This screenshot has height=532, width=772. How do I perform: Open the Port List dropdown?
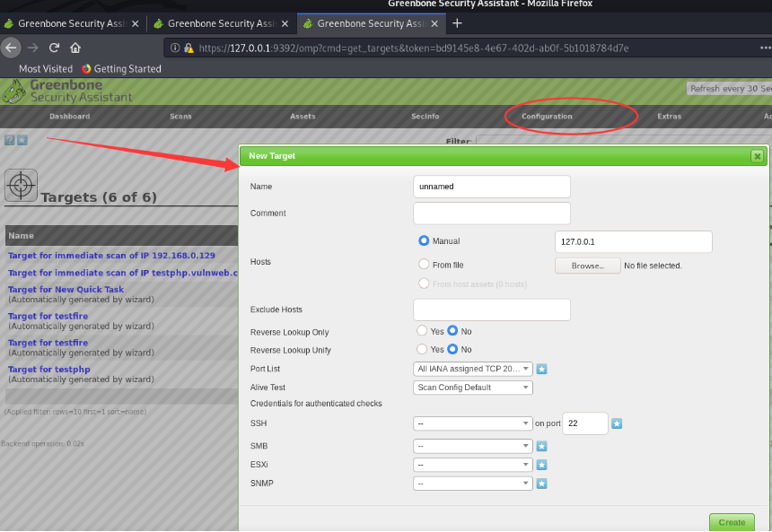473,369
